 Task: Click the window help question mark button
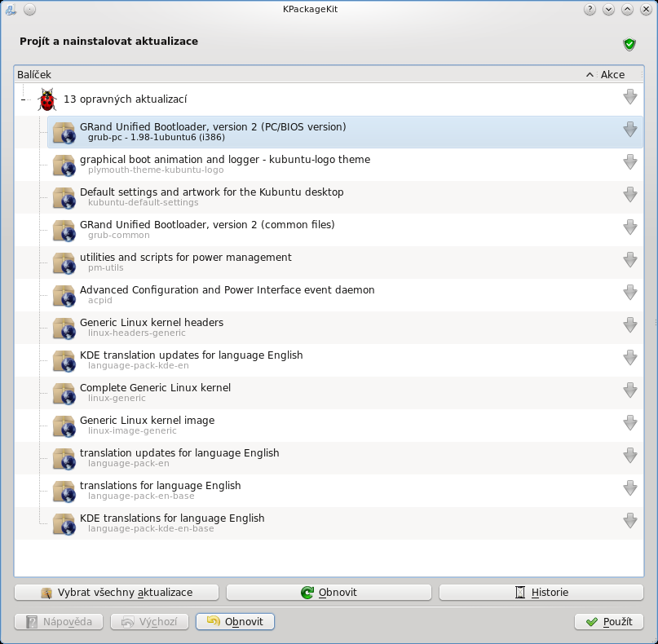pyautogui.click(x=590, y=9)
